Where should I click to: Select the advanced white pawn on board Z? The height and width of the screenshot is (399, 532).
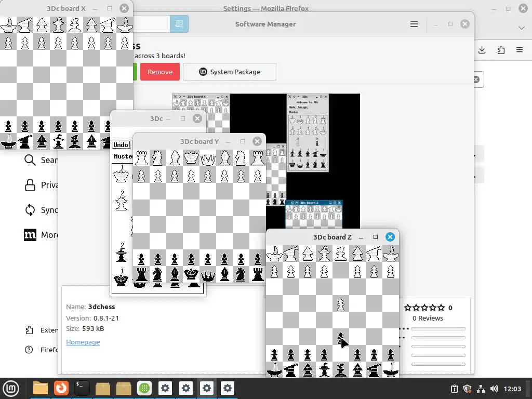[341, 304]
